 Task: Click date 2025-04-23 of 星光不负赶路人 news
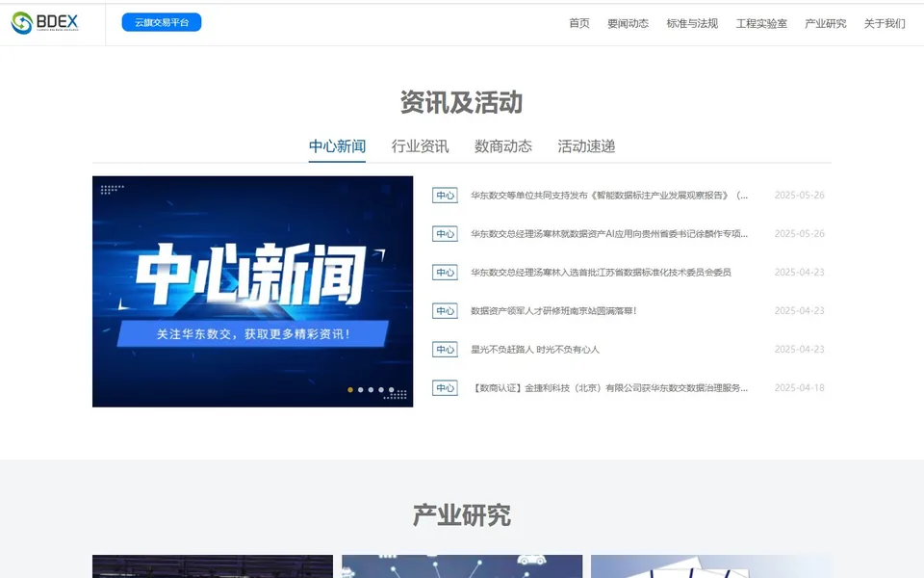799,350
